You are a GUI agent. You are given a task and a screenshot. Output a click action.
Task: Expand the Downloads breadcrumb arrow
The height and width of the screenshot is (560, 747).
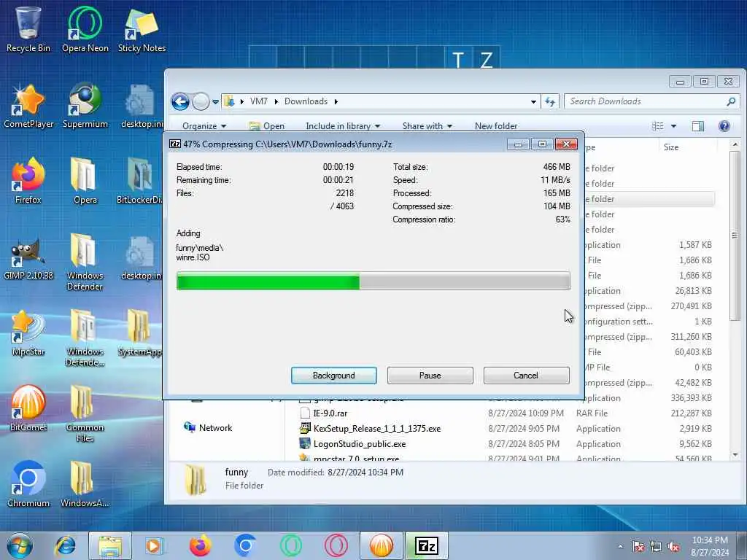pyautogui.click(x=336, y=101)
